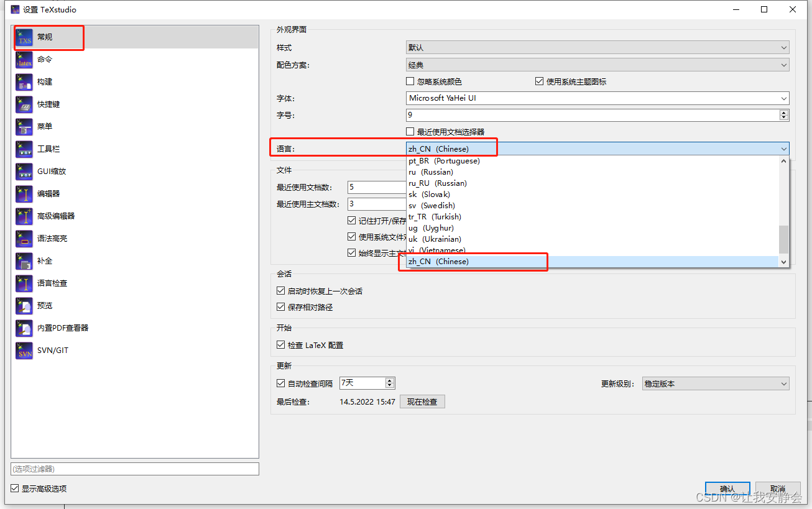Click the TeXstudio title bar app icon
812x509 pixels.
tap(15, 9)
